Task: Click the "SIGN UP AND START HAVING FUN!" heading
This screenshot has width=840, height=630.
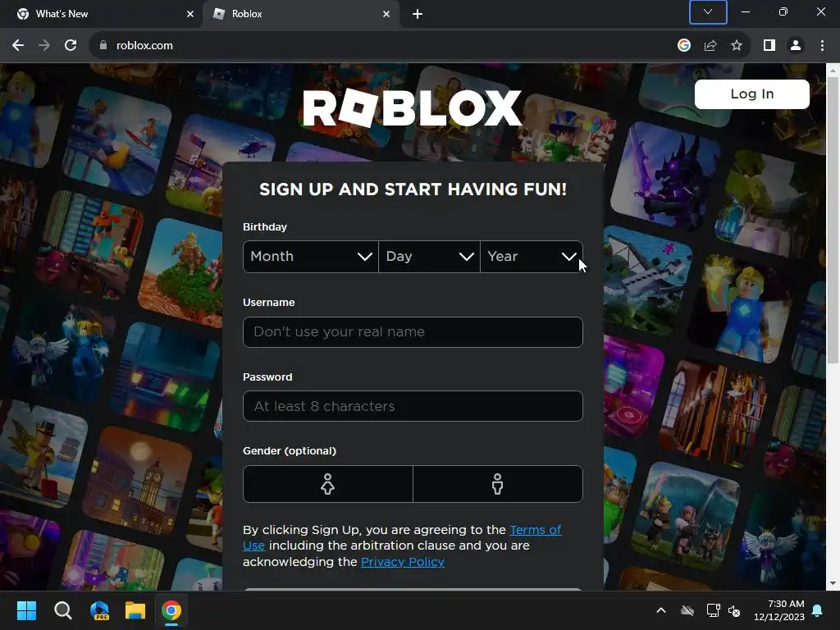Action: tap(413, 189)
